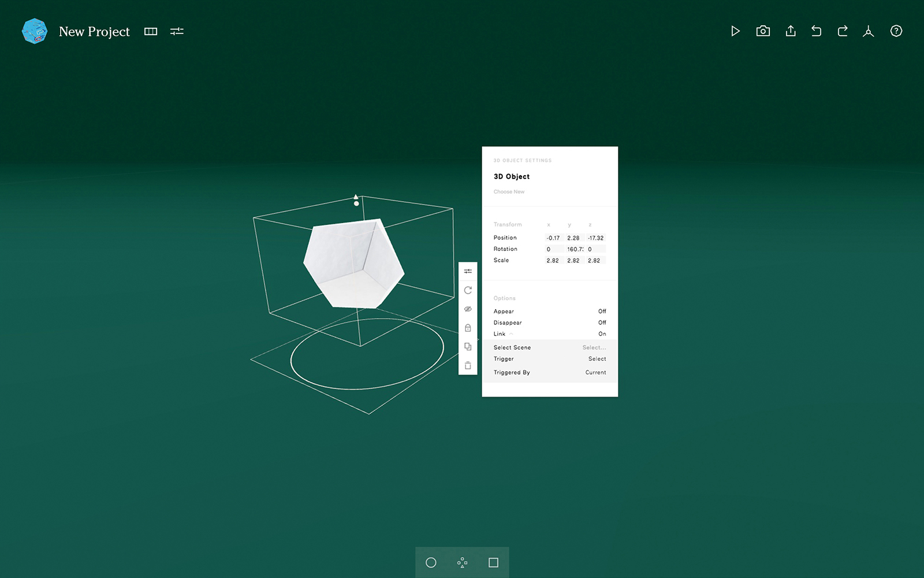Toggle the Link option On value
Screen dimensions: 924x578
[x=602, y=334]
